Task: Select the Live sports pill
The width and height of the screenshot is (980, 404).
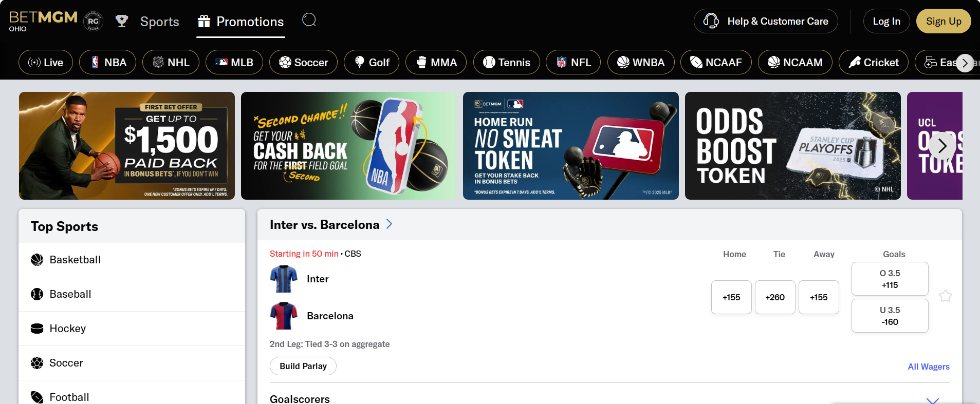Action: pos(46,62)
